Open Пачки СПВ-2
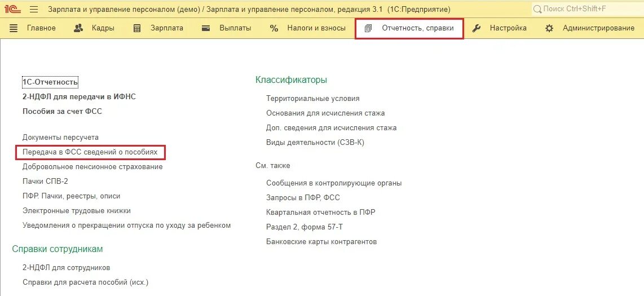Screen dimensions: 644x296 [x=45, y=181]
